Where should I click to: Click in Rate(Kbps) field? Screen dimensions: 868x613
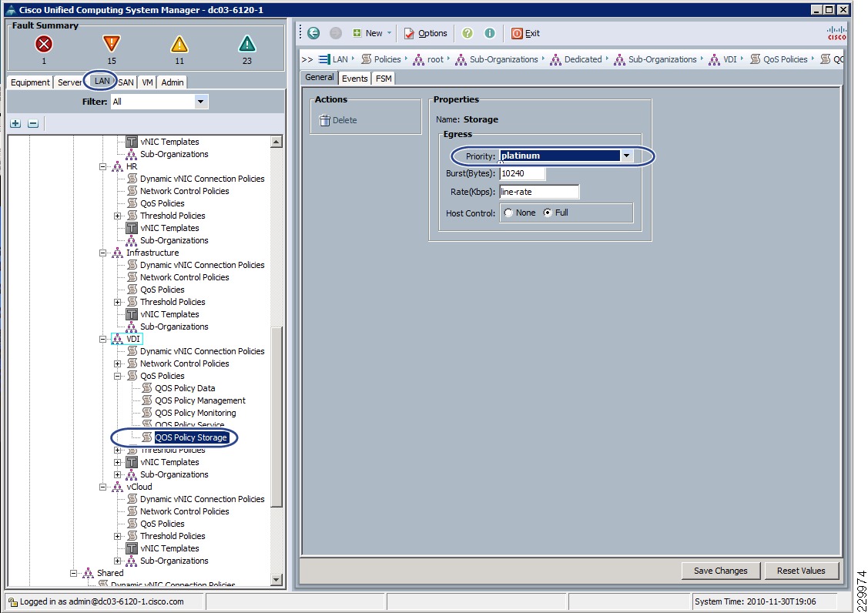pos(539,192)
